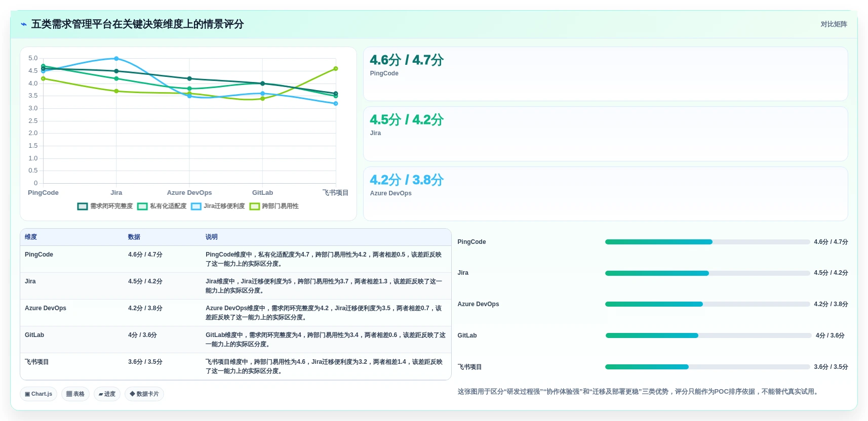
Task: Select the GitLab table row name
Action: 34,335
